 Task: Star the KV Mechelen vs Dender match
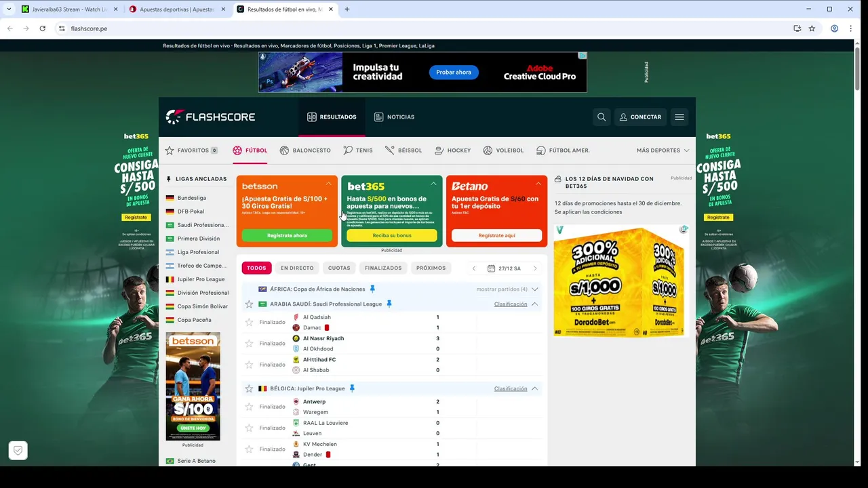pos(249,449)
